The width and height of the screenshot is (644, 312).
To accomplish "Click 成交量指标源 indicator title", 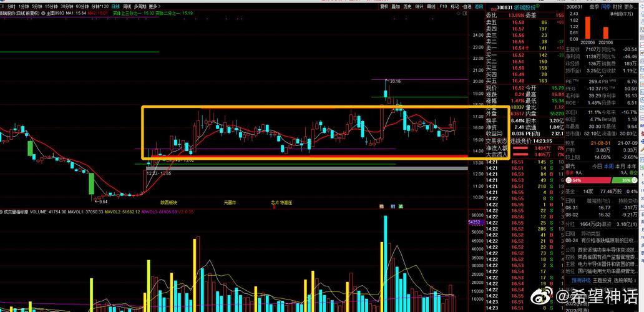I will [16, 212].
